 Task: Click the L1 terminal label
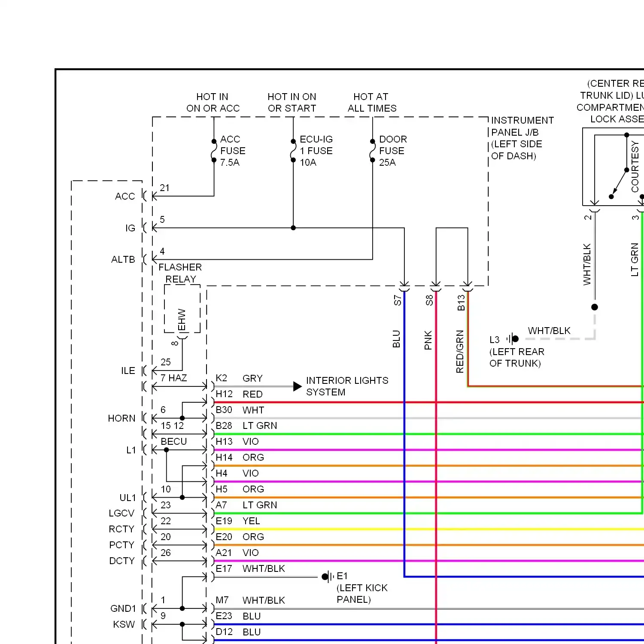click(131, 450)
